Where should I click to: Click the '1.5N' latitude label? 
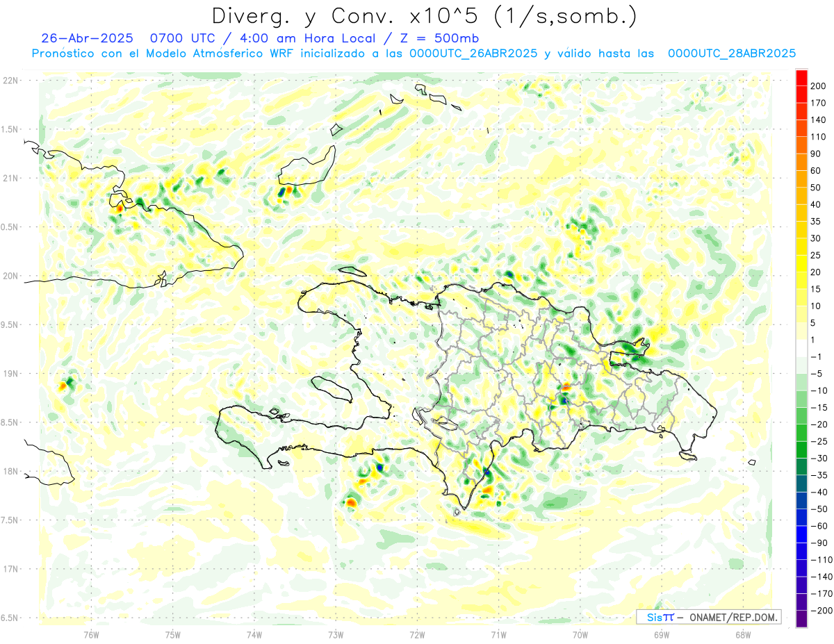[x=9, y=129]
